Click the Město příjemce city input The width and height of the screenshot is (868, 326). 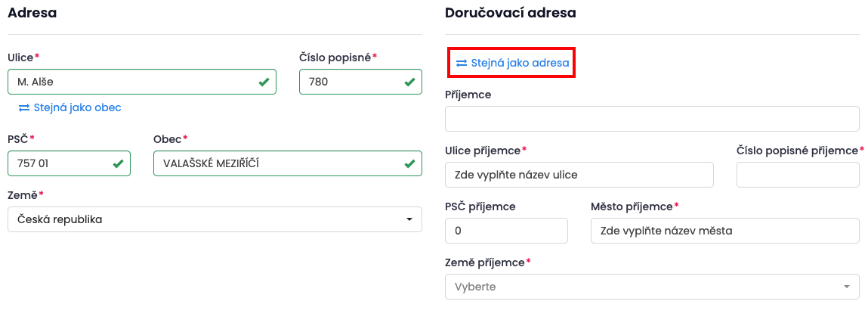(724, 231)
